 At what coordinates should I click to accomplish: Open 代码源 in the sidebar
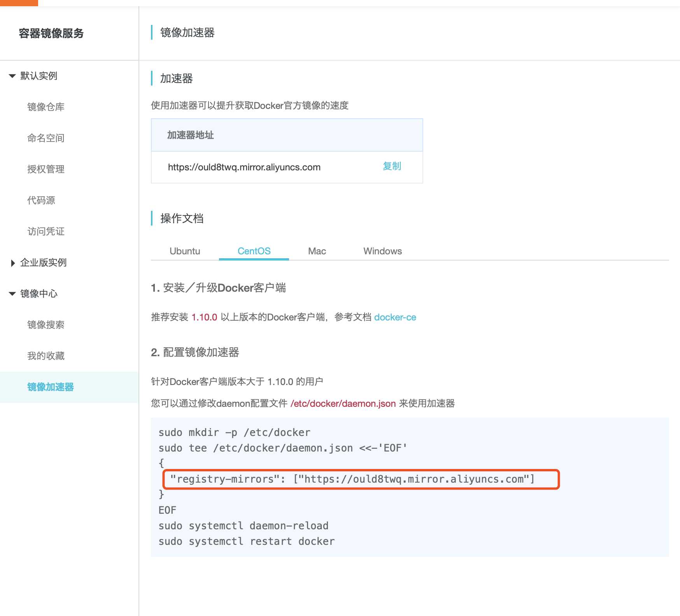coord(41,200)
